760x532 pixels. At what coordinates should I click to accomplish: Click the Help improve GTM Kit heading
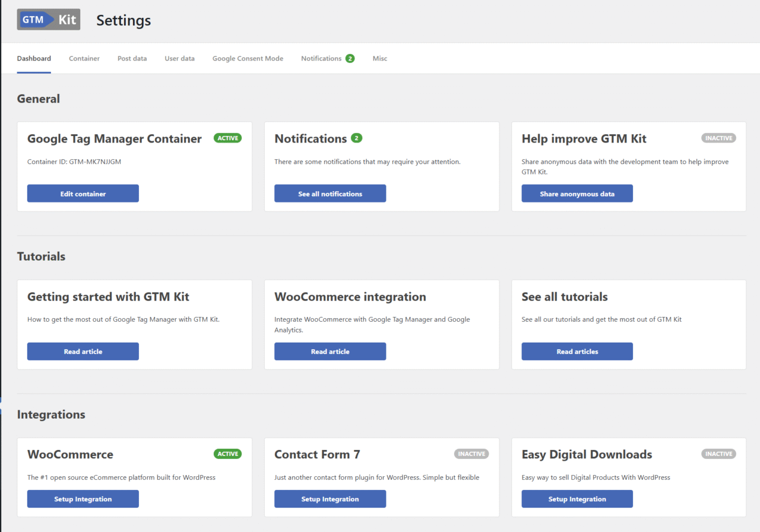pos(584,139)
